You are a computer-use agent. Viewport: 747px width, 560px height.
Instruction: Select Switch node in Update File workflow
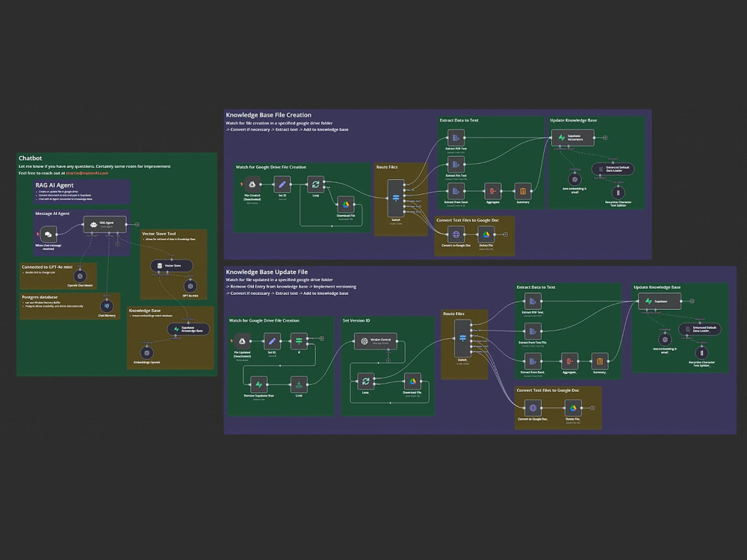462,338
